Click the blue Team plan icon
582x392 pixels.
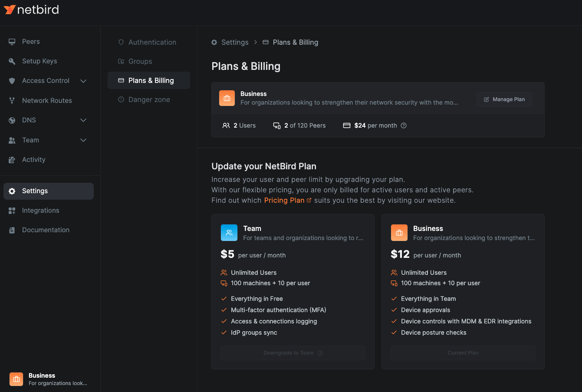pyautogui.click(x=229, y=233)
